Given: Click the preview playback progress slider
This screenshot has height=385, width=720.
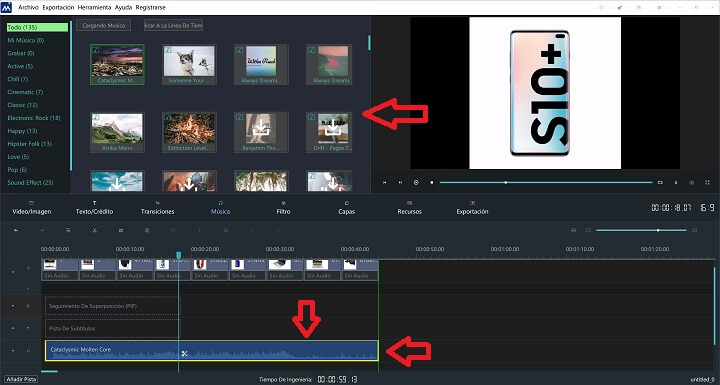Looking at the screenshot, I should [x=546, y=182].
